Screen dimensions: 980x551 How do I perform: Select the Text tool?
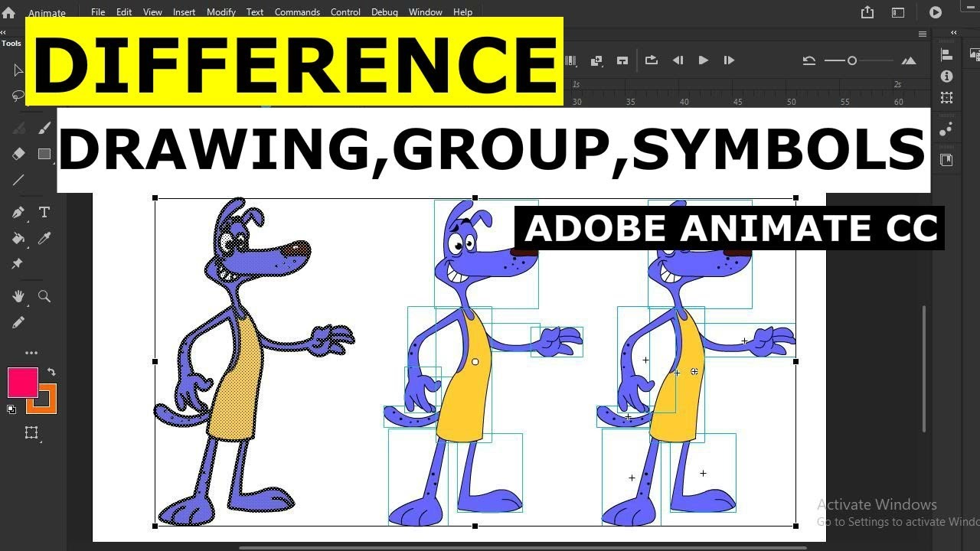coord(44,212)
